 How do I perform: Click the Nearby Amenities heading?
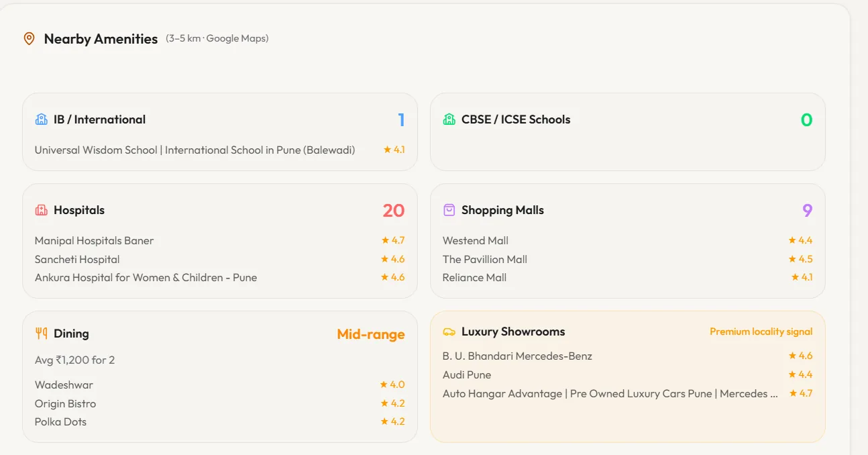click(101, 39)
